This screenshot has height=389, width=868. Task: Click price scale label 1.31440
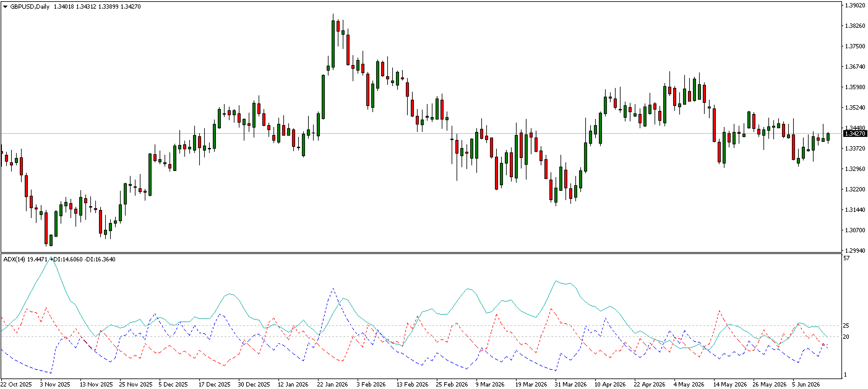point(855,210)
